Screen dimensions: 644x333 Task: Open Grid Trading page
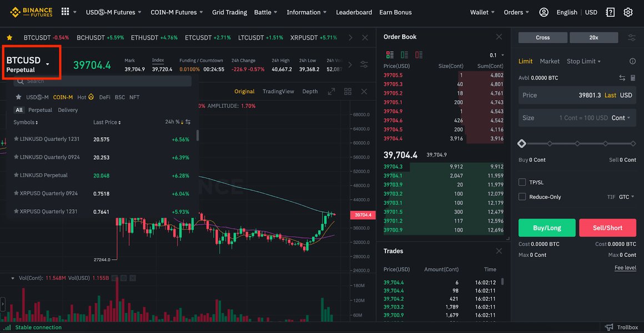230,12
